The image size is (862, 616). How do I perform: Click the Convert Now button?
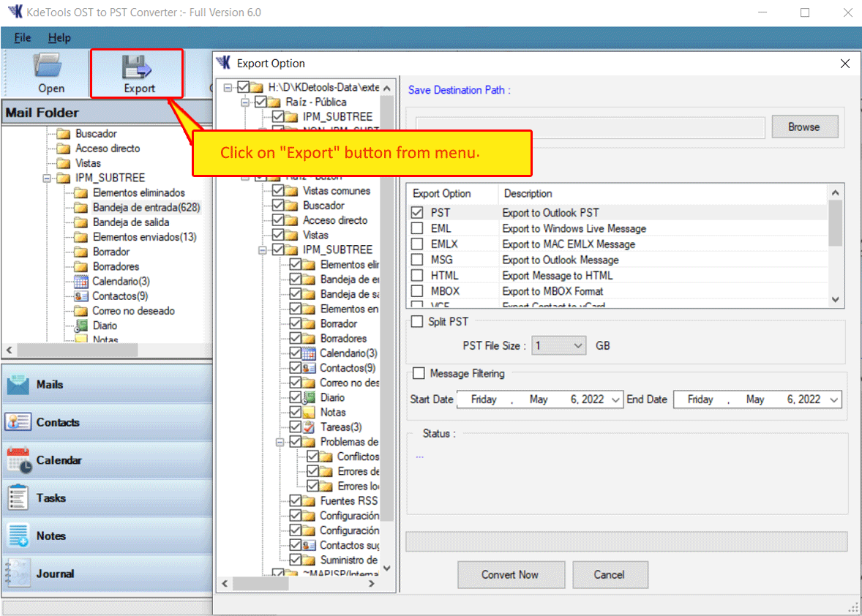[511, 575]
